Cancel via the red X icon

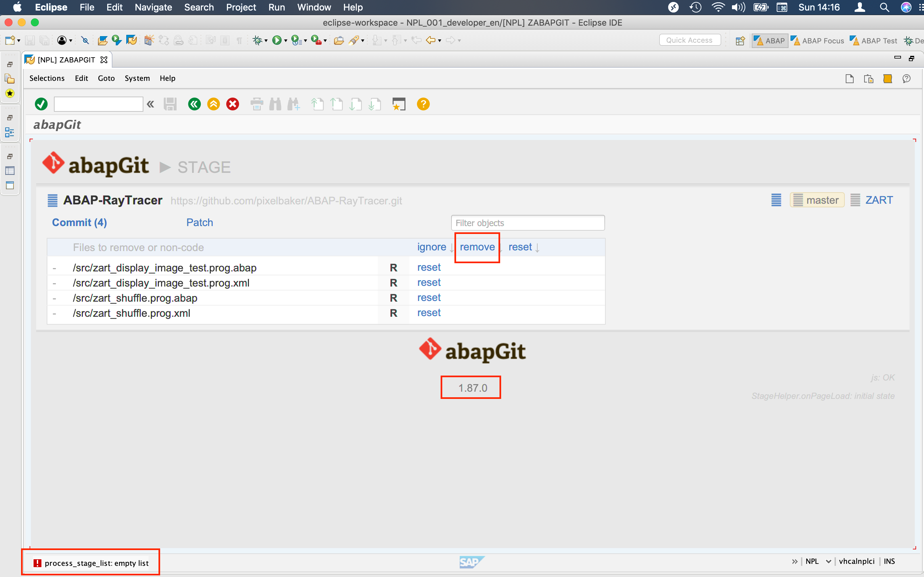(x=232, y=104)
